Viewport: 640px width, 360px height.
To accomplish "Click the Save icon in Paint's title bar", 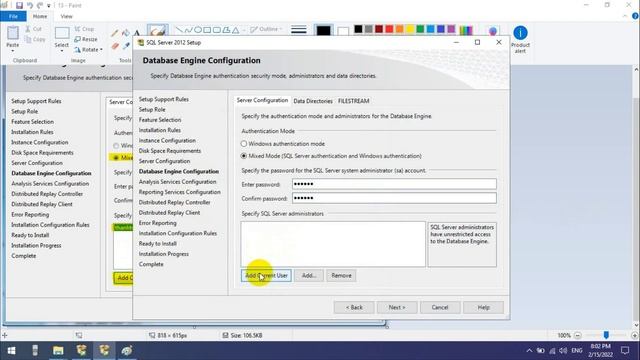I will click(x=19, y=5).
